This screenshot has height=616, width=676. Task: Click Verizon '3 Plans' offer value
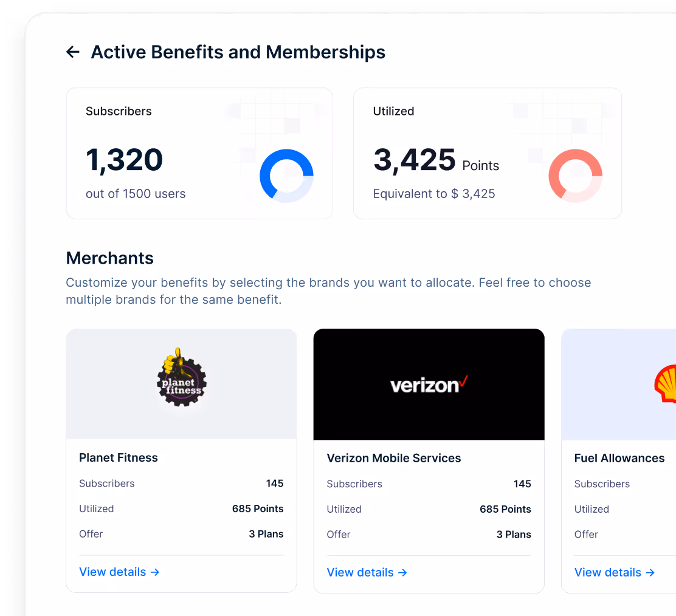point(514,535)
